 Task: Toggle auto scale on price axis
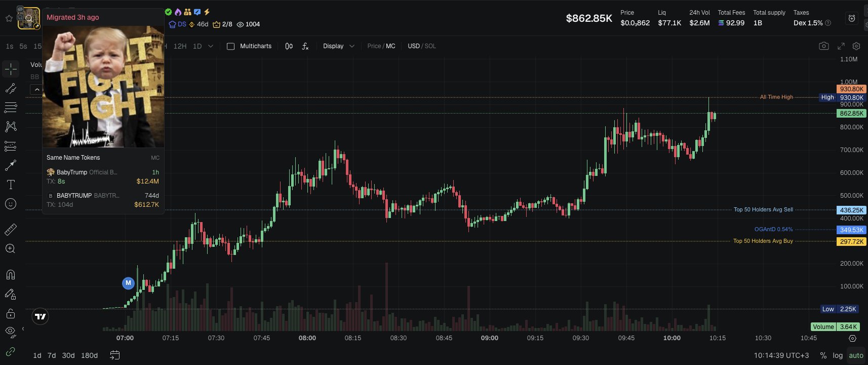click(x=856, y=355)
